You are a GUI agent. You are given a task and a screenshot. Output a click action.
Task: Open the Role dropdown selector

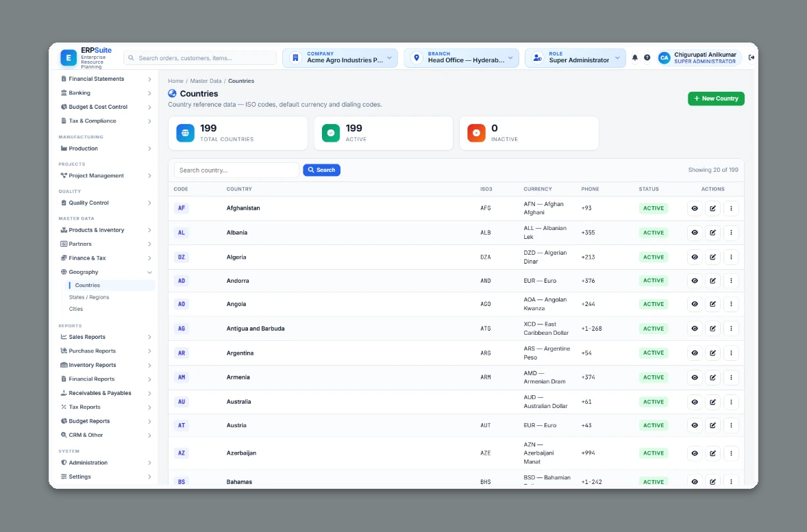(x=575, y=58)
